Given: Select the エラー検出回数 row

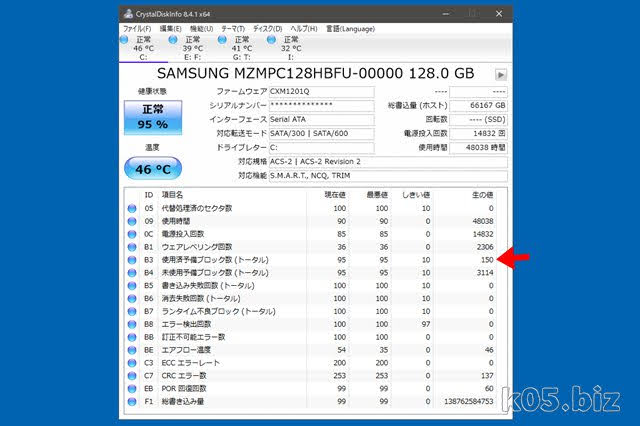Looking at the screenshot, I should (x=311, y=324).
